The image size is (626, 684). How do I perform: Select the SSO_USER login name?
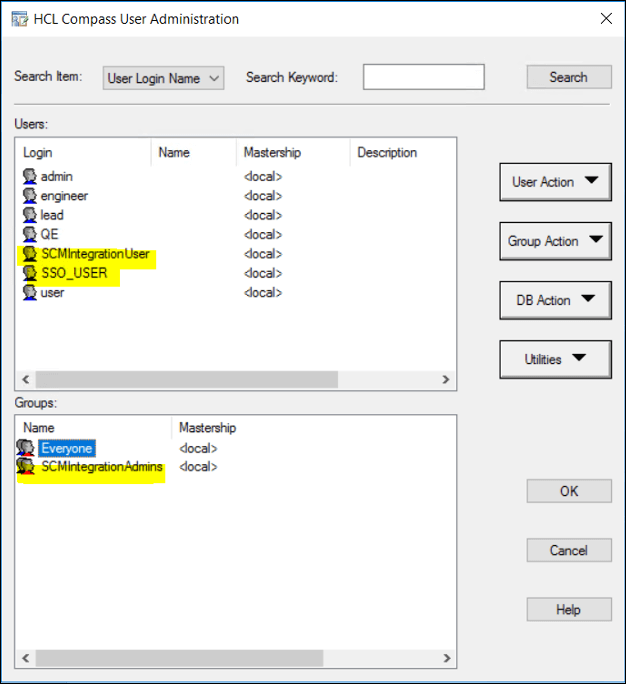point(74,273)
